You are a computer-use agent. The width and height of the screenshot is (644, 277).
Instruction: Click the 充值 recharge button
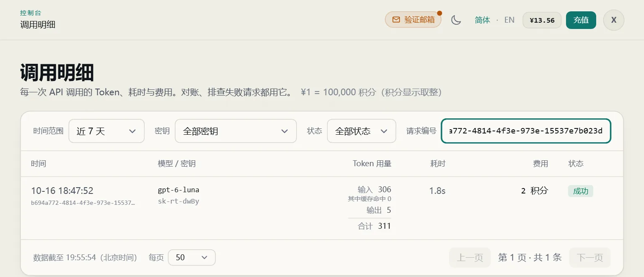pos(581,20)
